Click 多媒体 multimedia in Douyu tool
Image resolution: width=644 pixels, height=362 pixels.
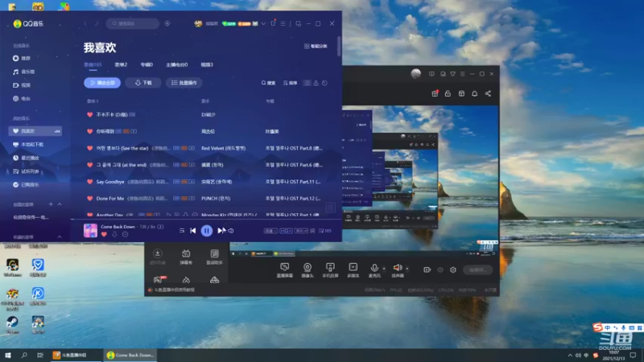(x=353, y=270)
